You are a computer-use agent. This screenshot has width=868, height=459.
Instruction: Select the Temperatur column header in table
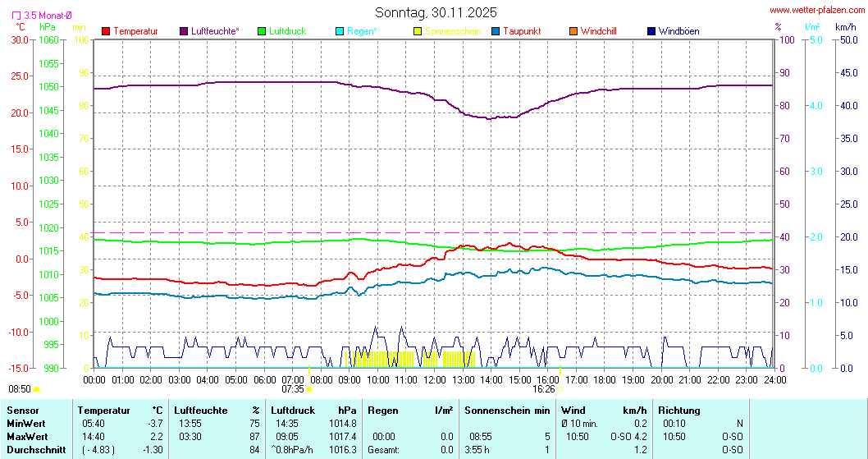point(104,411)
